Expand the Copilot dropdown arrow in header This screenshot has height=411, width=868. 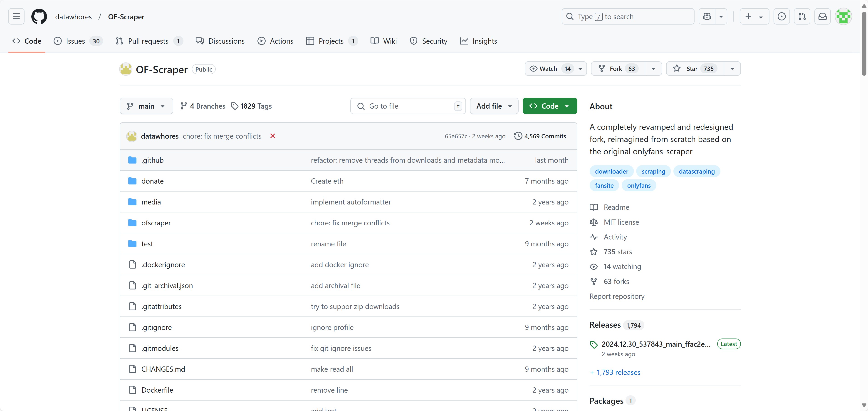[721, 17]
